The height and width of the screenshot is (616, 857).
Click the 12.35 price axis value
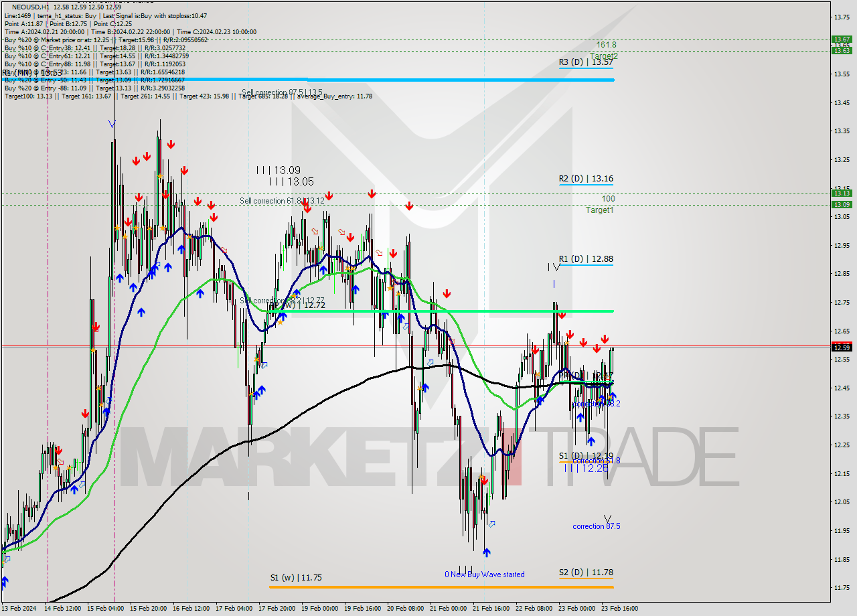pos(842,416)
